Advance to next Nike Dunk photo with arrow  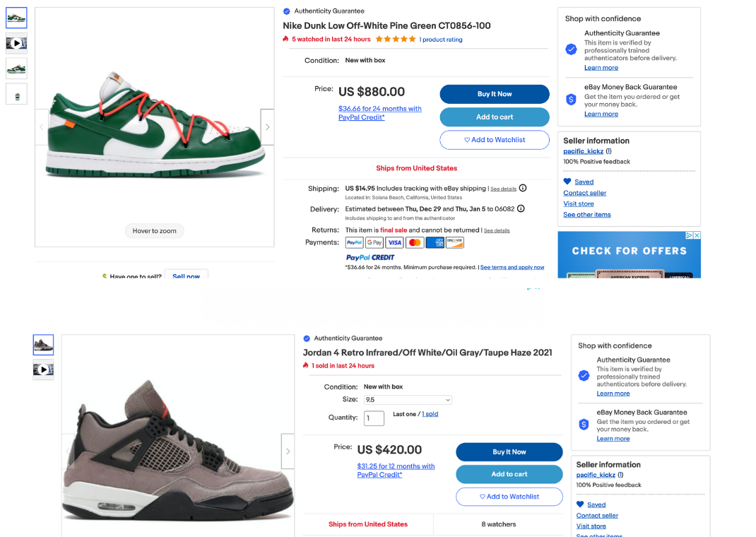pos(267,126)
